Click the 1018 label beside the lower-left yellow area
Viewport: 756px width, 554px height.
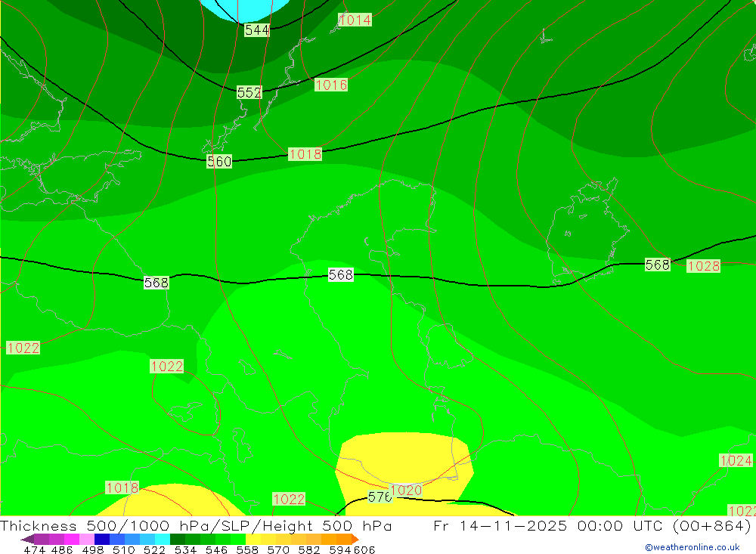122,487
